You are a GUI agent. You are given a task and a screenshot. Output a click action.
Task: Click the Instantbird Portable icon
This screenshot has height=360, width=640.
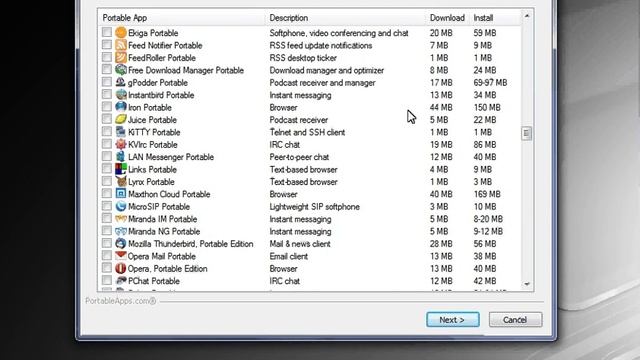coord(121,94)
